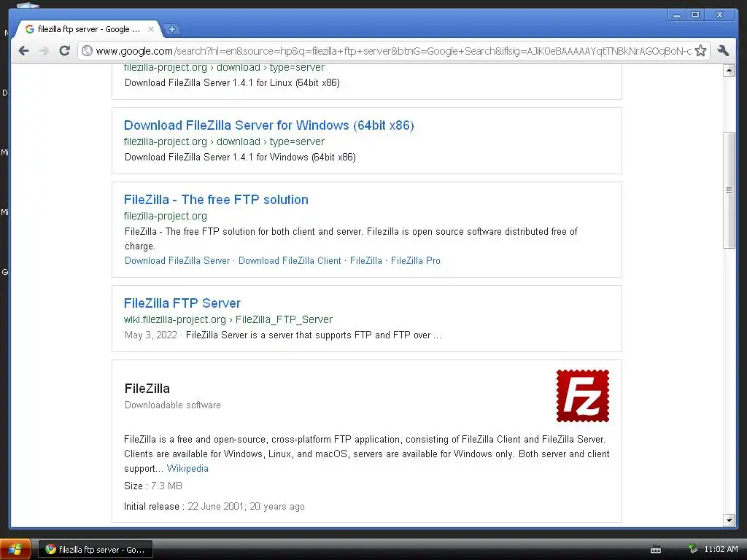Click the site info globe icon
Viewport: 747px width, 560px height.
[87, 50]
